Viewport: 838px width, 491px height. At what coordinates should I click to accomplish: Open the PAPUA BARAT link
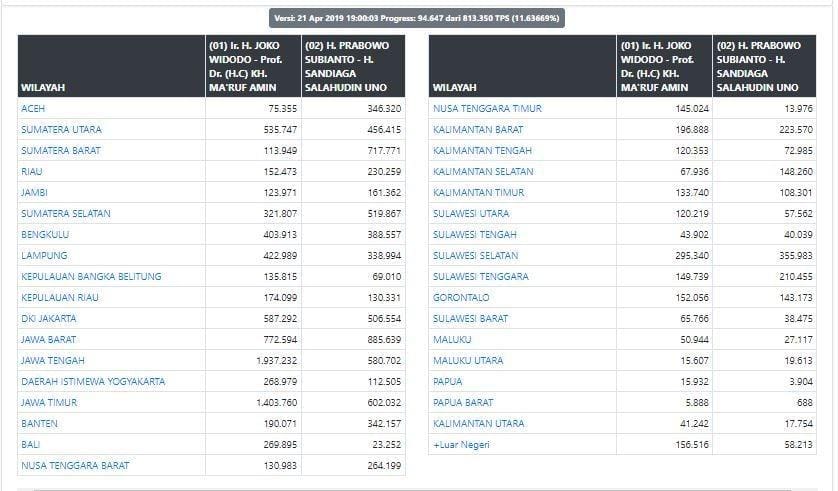pyautogui.click(x=463, y=402)
